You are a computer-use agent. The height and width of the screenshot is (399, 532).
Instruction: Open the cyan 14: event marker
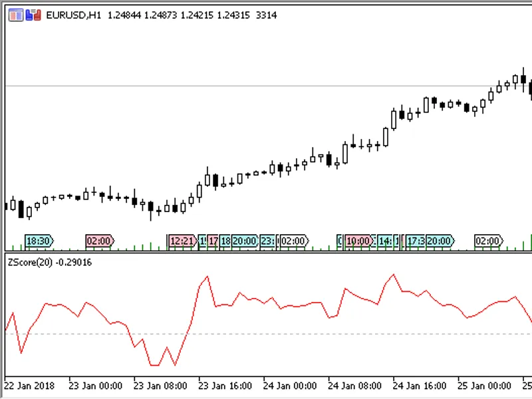coord(385,241)
